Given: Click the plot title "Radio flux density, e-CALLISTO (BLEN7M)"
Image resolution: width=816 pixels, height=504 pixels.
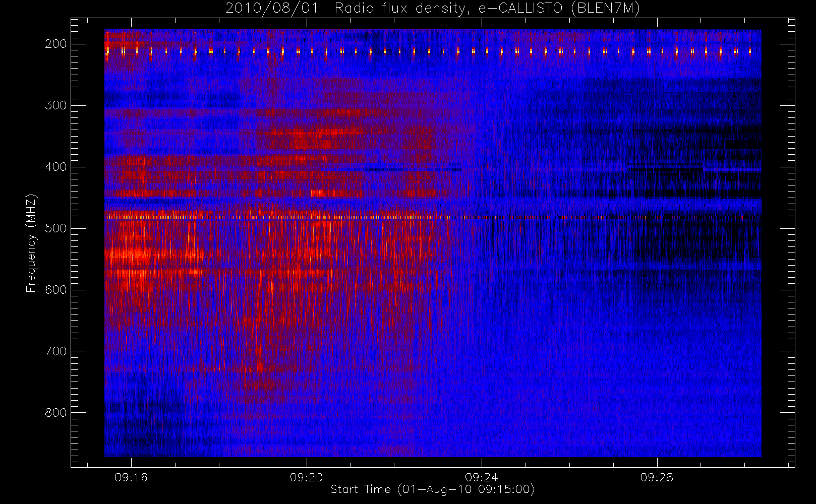Looking at the screenshot, I should pos(487,8).
